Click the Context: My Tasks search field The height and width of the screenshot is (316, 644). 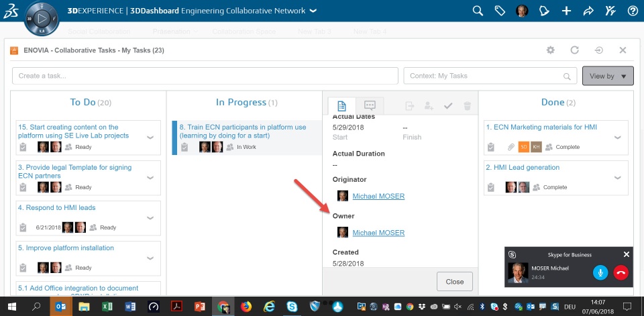[490, 76]
